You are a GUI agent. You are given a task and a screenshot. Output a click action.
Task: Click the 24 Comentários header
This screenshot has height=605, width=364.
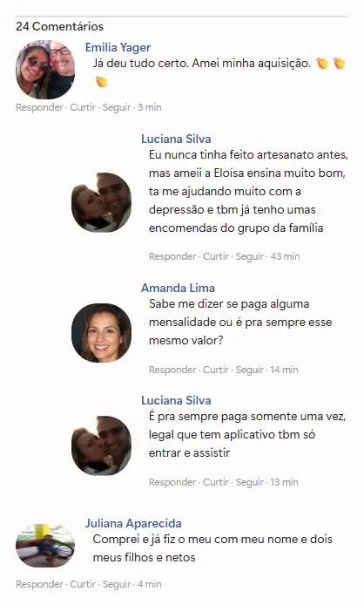pos(60,26)
